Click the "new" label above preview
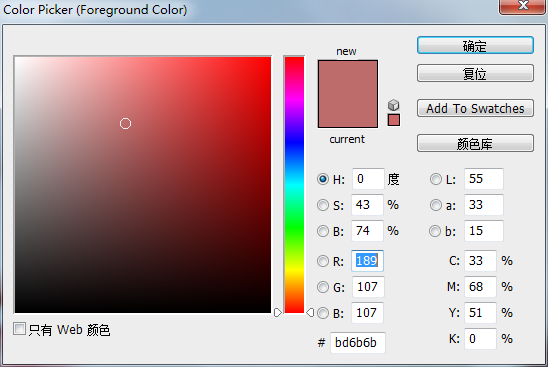This screenshot has width=548, height=367. [346, 52]
